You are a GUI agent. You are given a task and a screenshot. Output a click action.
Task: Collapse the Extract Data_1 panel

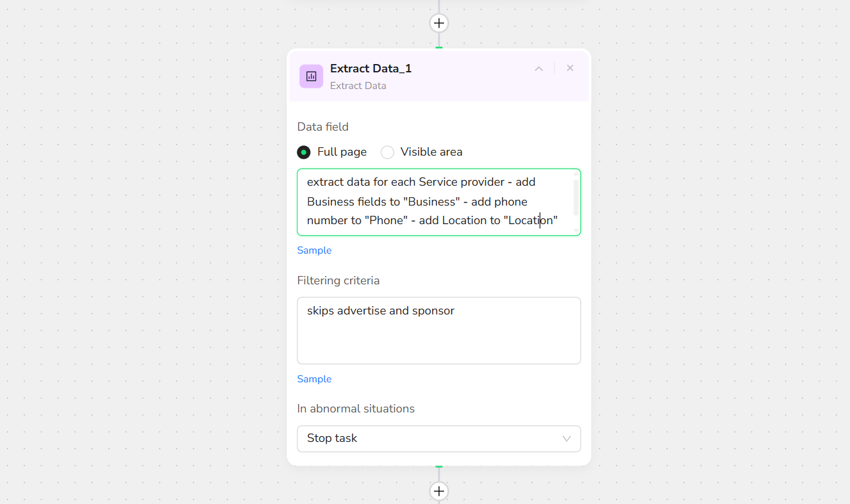539,69
